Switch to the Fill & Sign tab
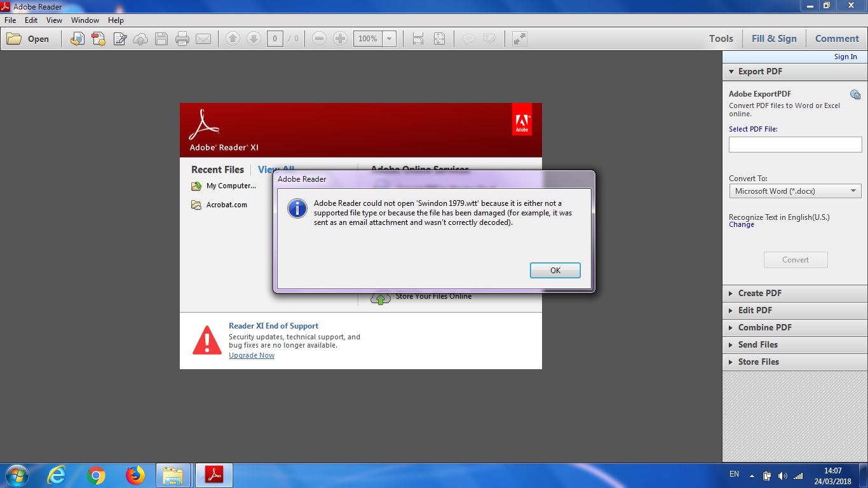The image size is (868, 488). 774,39
